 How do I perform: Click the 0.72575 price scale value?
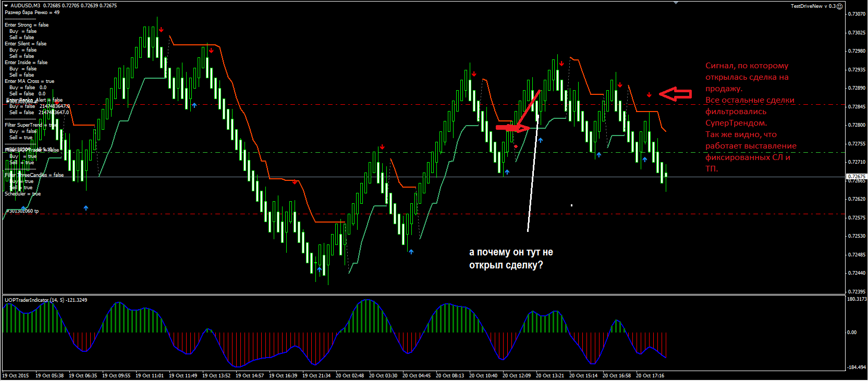coord(857,218)
